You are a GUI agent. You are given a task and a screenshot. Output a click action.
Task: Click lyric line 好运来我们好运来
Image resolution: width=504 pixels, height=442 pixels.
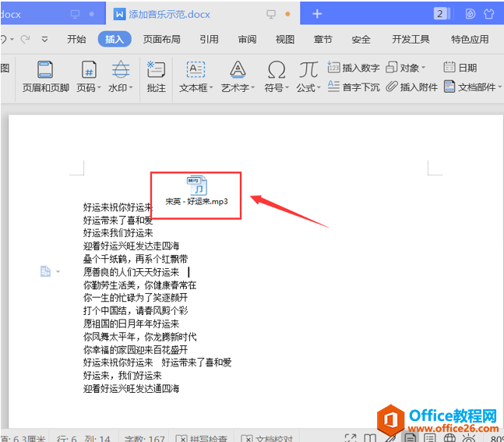pyautogui.click(x=118, y=233)
